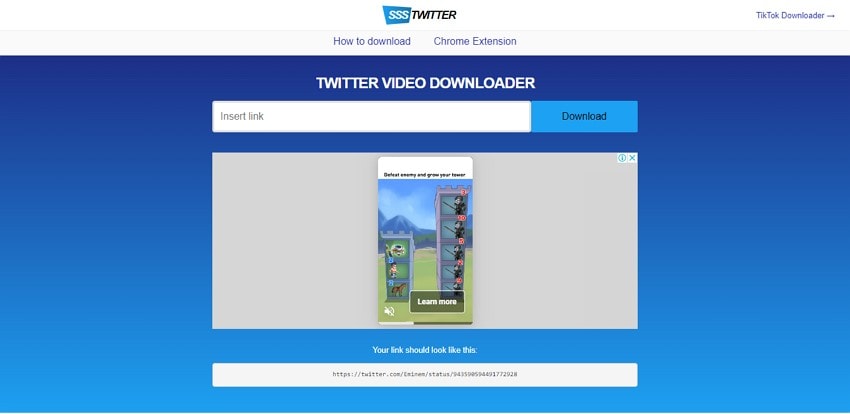Image resolution: width=850 pixels, height=414 pixels.
Task: Unmute the ad video speaker icon
Action: [x=389, y=311]
